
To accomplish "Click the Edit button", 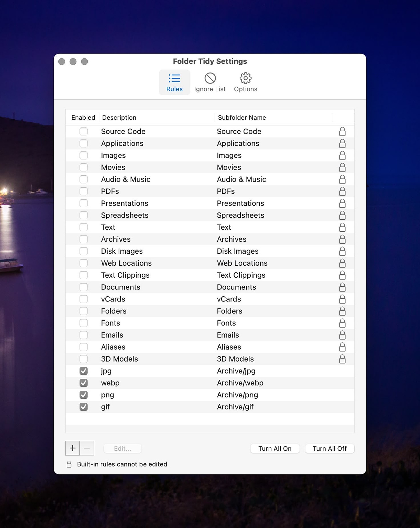I will tap(122, 448).
